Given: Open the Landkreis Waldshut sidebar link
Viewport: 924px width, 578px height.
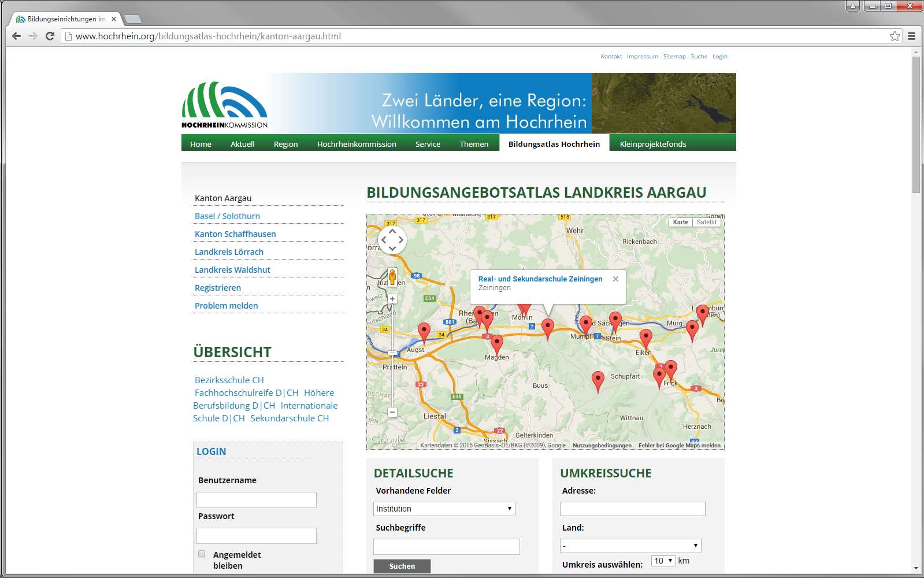Looking at the screenshot, I should click(x=232, y=270).
